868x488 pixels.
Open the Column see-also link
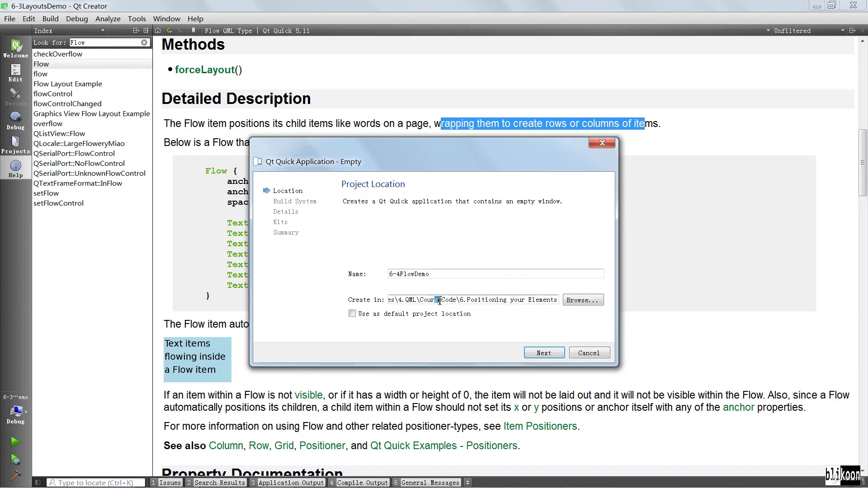[226, 446]
